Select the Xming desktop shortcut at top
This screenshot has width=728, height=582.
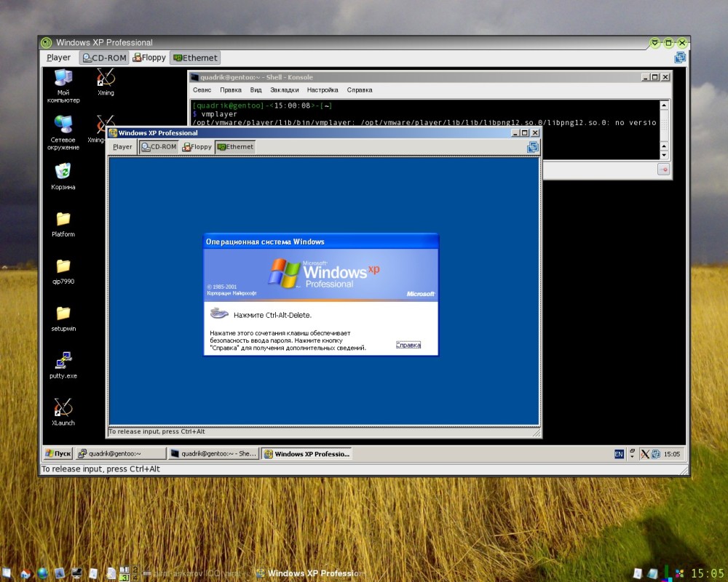point(106,82)
